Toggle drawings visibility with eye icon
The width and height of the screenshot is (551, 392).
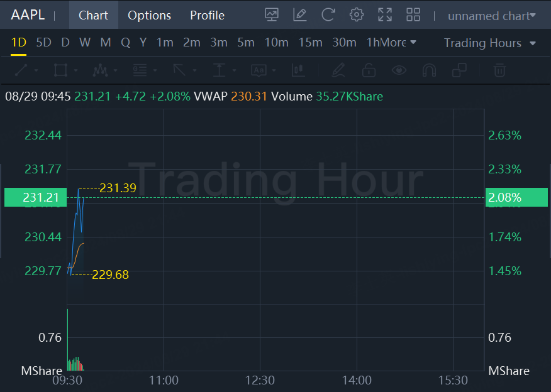(x=399, y=70)
